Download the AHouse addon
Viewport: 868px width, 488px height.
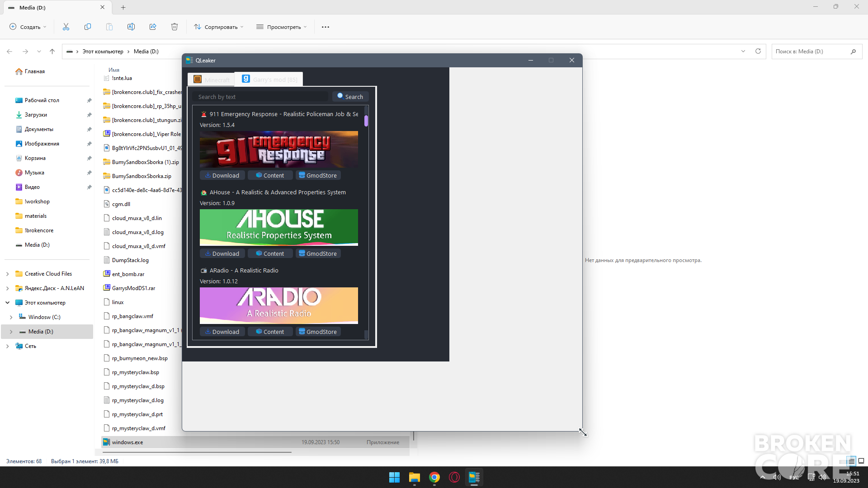point(222,253)
